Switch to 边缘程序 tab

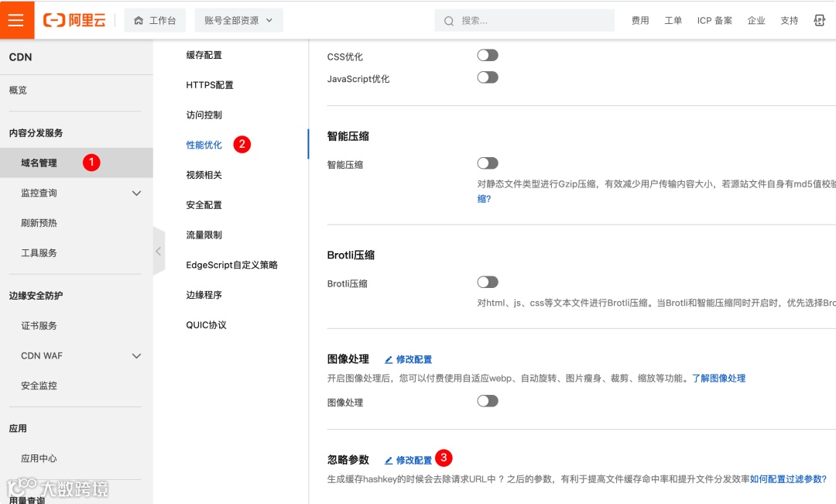pyautogui.click(x=204, y=295)
